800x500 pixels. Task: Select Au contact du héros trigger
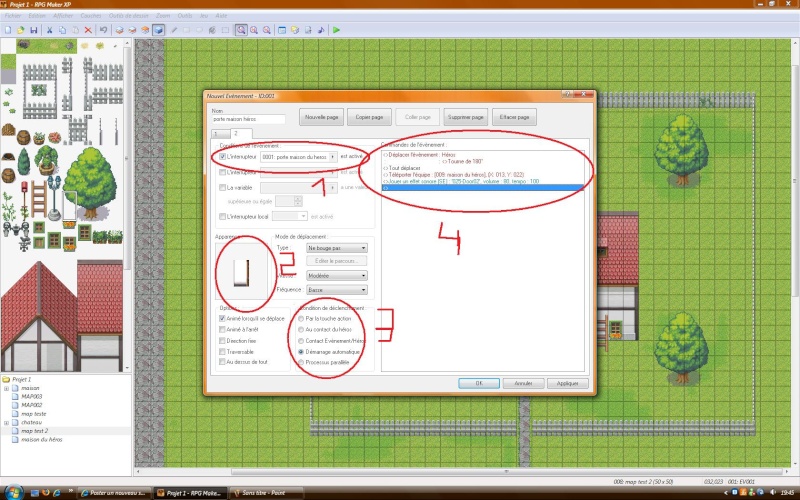tap(301, 330)
